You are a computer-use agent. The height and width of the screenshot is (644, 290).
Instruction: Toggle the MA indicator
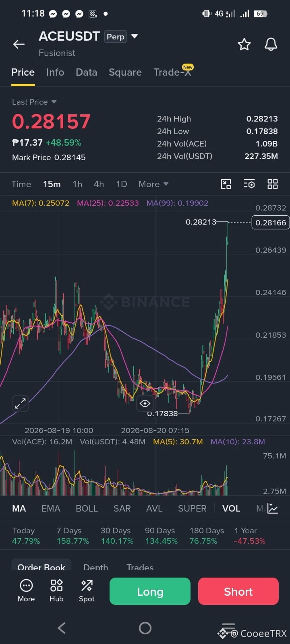19,508
